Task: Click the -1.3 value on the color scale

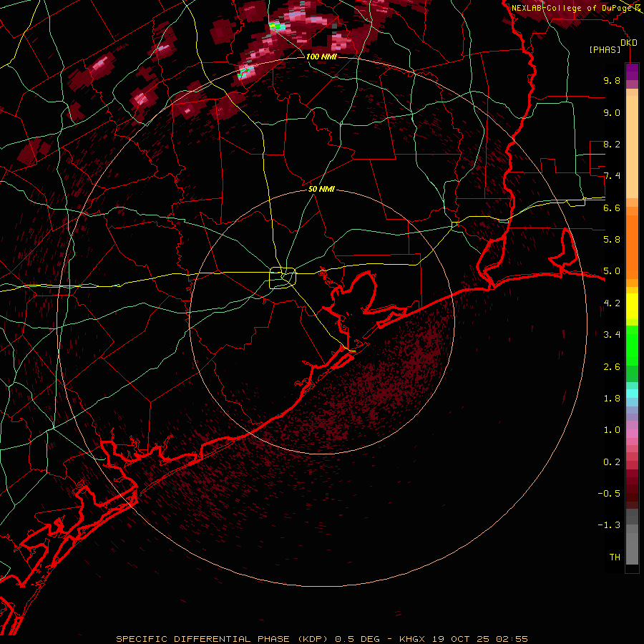Action: pyautogui.click(x=609, y=525)
